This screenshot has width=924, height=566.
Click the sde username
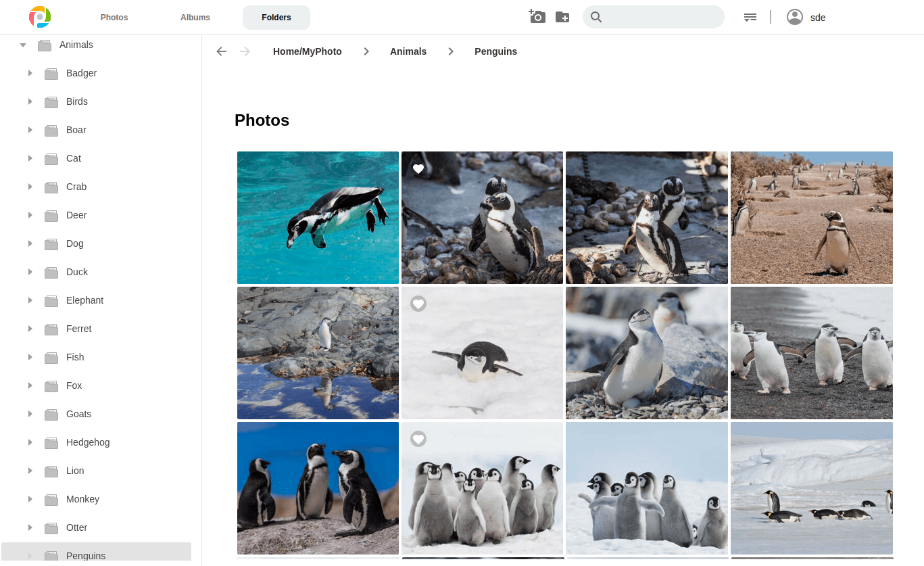coord(818,18)
